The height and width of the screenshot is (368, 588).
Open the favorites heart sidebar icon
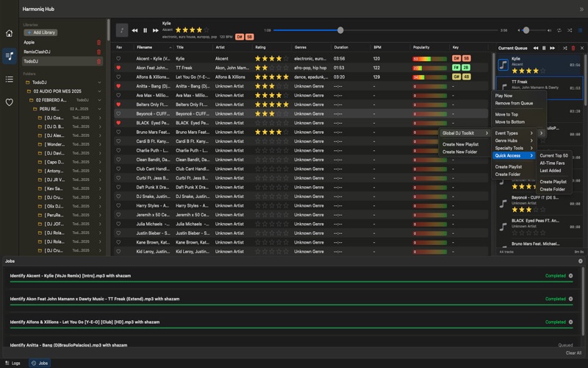click(10, 102)
